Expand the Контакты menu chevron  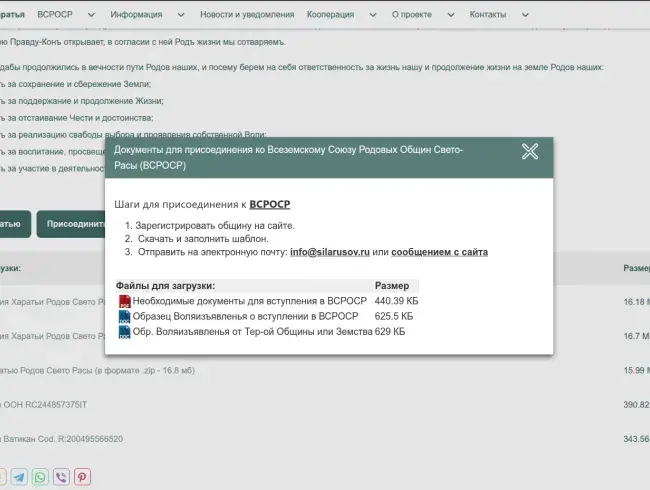coord(525,15)
